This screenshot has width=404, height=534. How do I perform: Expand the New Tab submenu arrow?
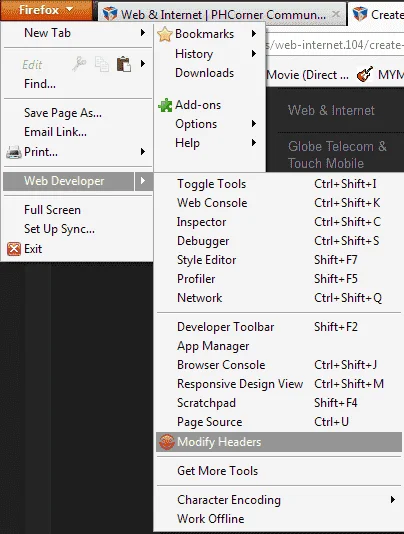(x=143, y=33)
